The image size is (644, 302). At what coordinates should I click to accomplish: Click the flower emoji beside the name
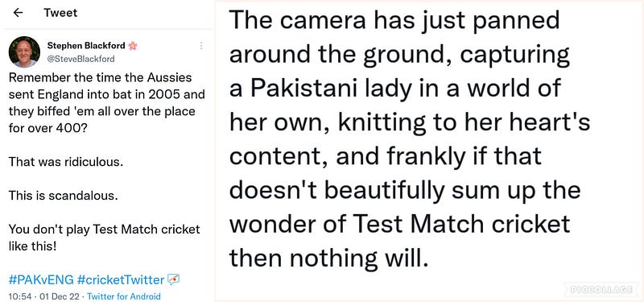[133, 46]
